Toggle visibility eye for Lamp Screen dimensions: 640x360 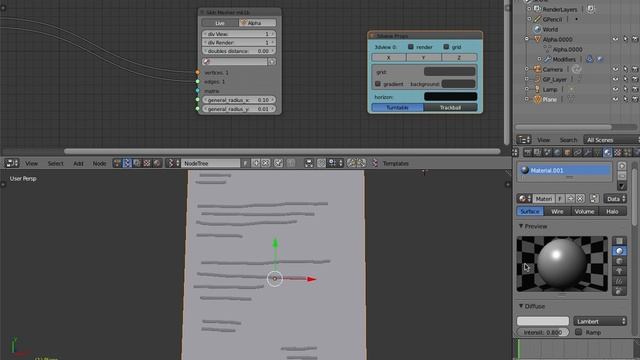pos(615,89)
